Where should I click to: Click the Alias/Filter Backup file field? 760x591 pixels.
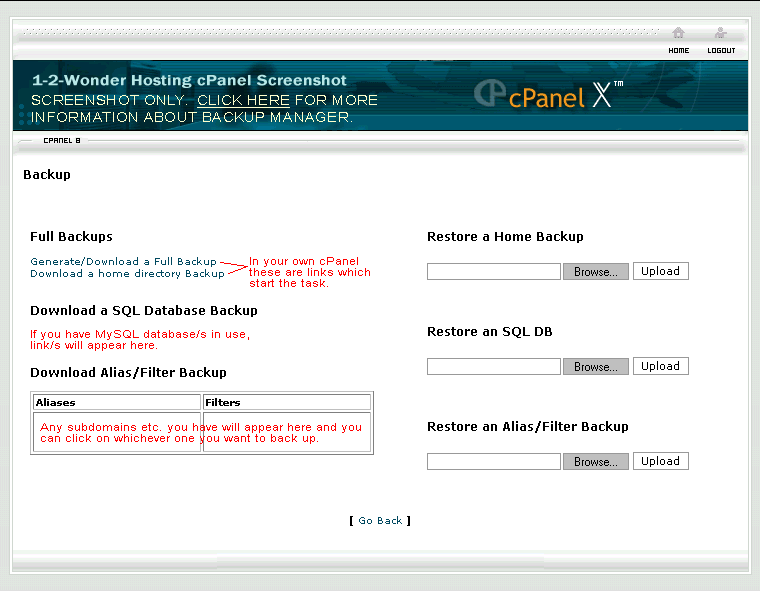[x=493, y=462]
